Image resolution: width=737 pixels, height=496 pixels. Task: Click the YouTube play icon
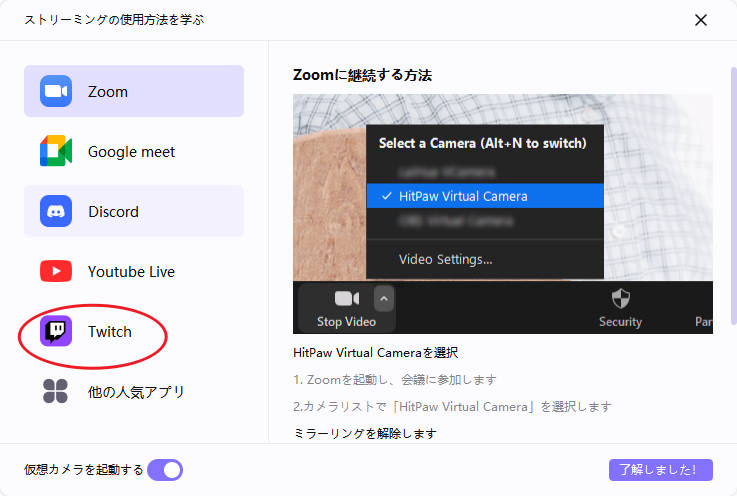coord(56,271)
